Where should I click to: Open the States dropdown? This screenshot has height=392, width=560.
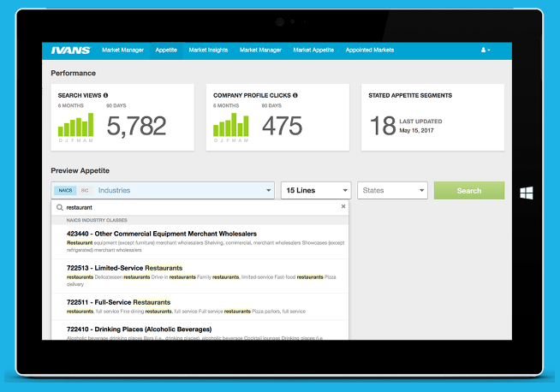392,190
